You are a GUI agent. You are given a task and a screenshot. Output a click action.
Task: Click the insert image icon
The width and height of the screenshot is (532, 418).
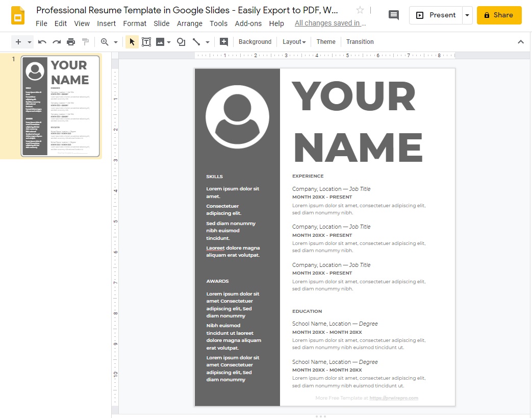click(160, 42)
